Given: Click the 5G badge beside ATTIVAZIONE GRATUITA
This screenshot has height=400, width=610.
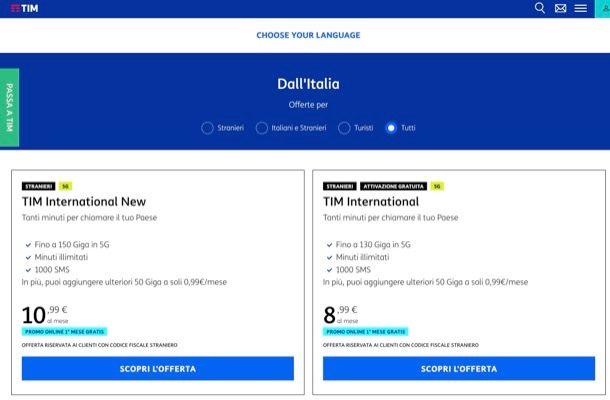Looking at the screenshot, I should coord(437,186).
